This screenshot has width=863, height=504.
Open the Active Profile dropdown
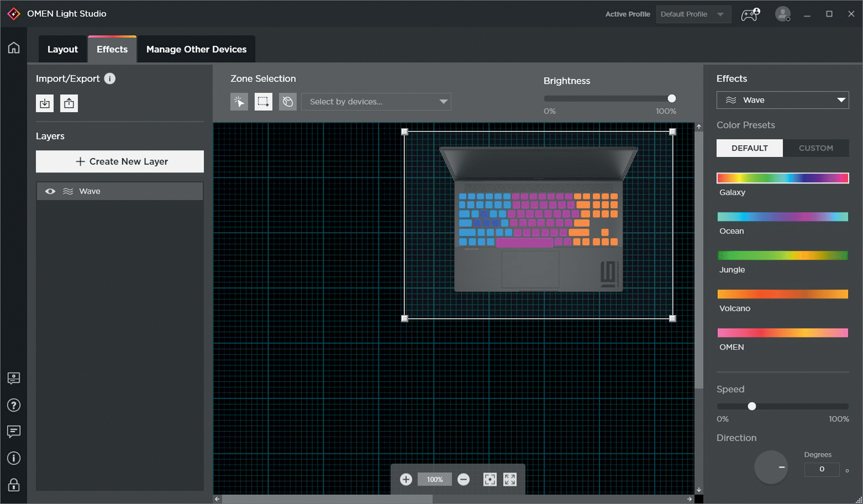point(693,14)
